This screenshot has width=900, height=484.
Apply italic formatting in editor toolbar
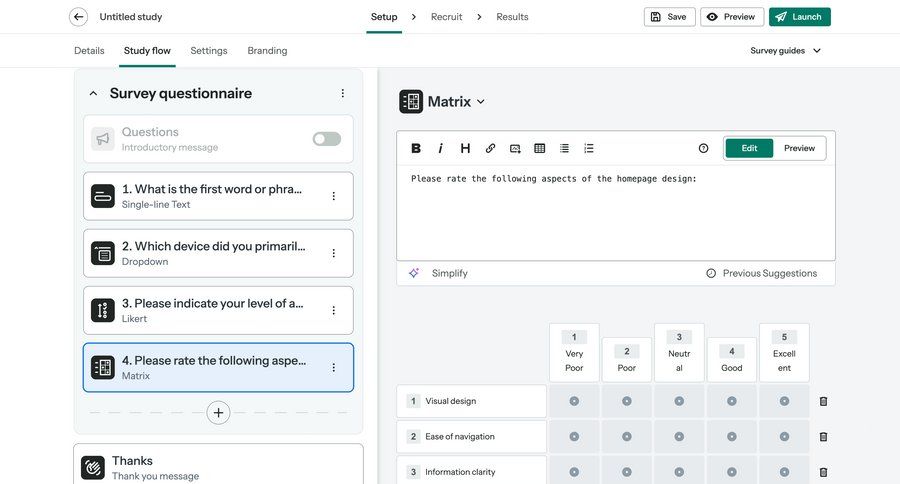click(440, 148)
